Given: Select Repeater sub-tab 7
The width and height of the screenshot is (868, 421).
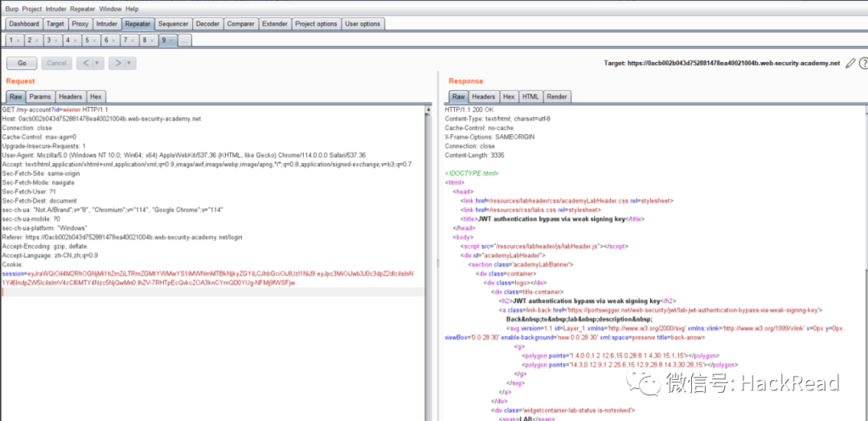Looking at the screenshot, I should 128,40.
